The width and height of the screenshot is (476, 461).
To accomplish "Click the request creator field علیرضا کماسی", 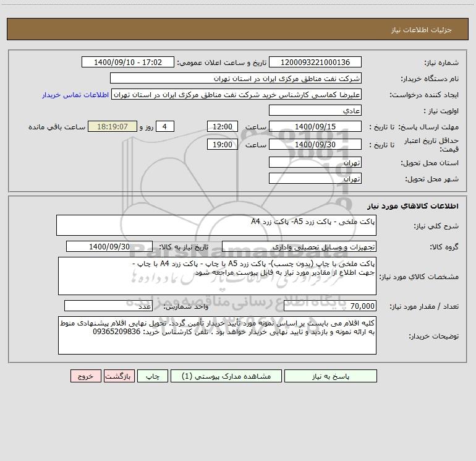I will tap(237, 95).
